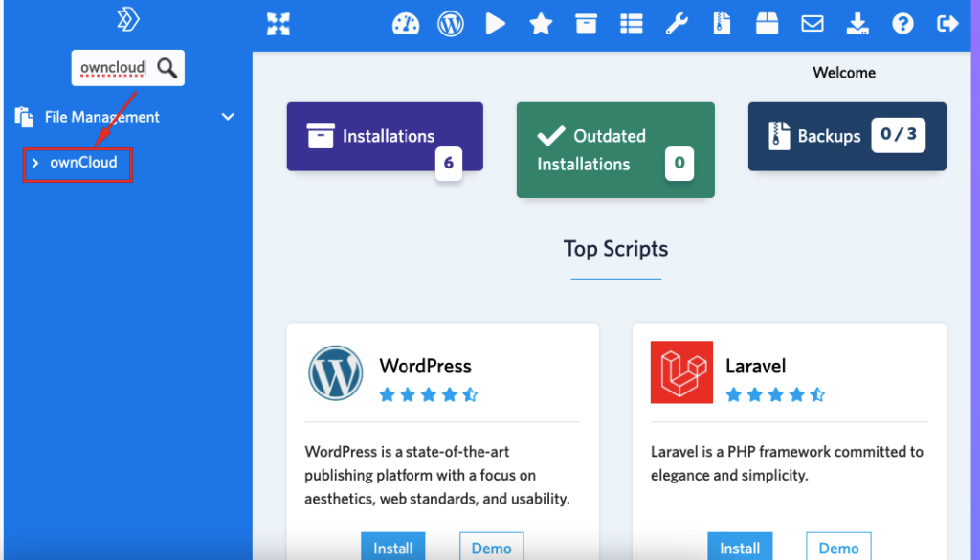This screenshot has width=980, height=560.
Task: Collapse File Management category chevron
Action: [x=228, y=117]
